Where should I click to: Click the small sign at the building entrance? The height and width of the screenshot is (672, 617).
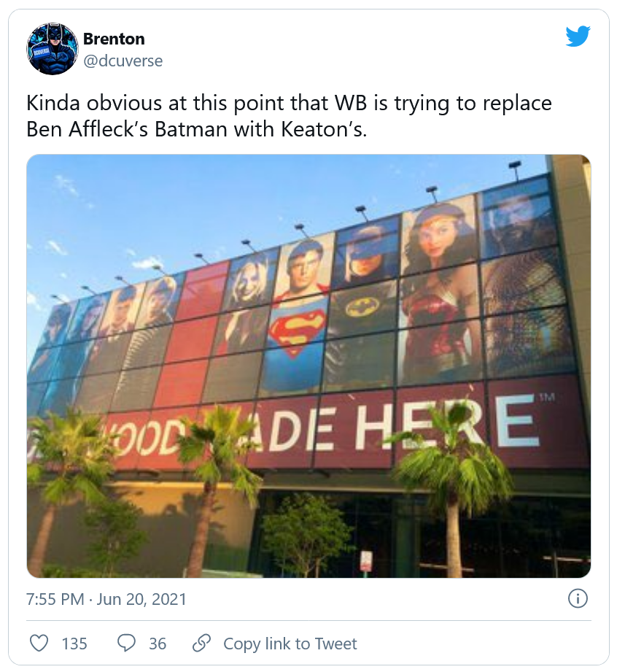[365, 560]
